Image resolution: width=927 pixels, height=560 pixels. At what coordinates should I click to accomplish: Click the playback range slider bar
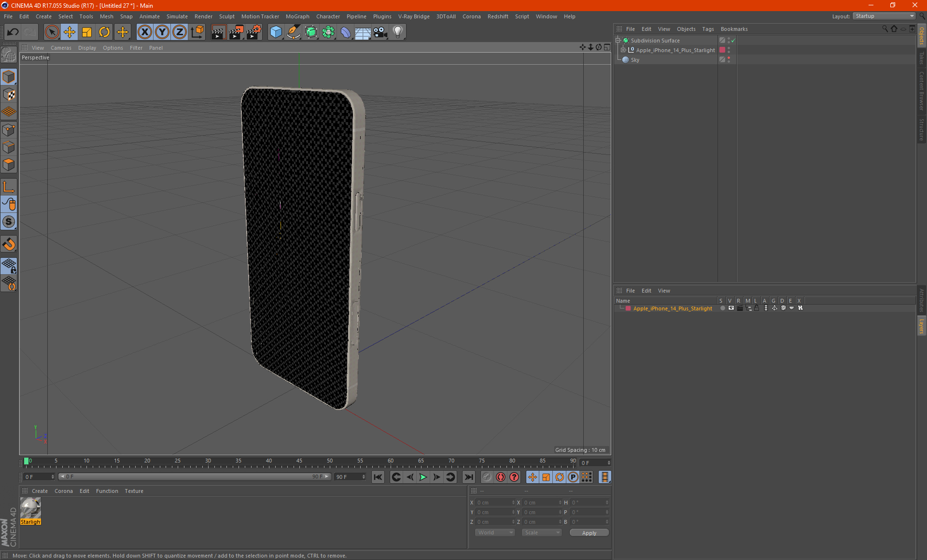[x=195, y=476]
